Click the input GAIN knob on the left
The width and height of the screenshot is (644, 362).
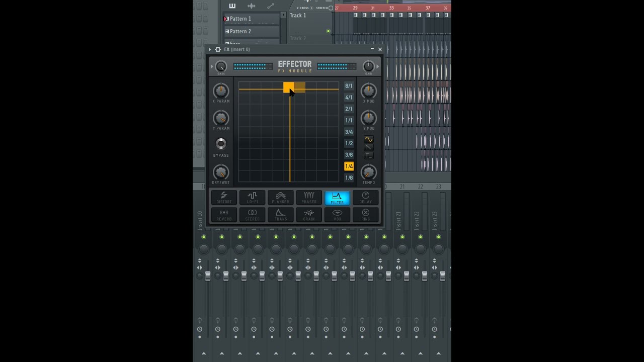[221, 66]
